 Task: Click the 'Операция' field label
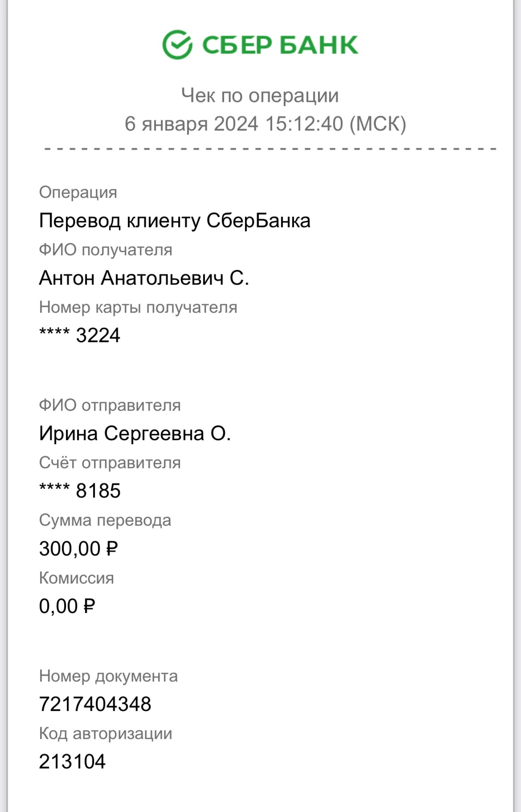[x=78, y=192]
